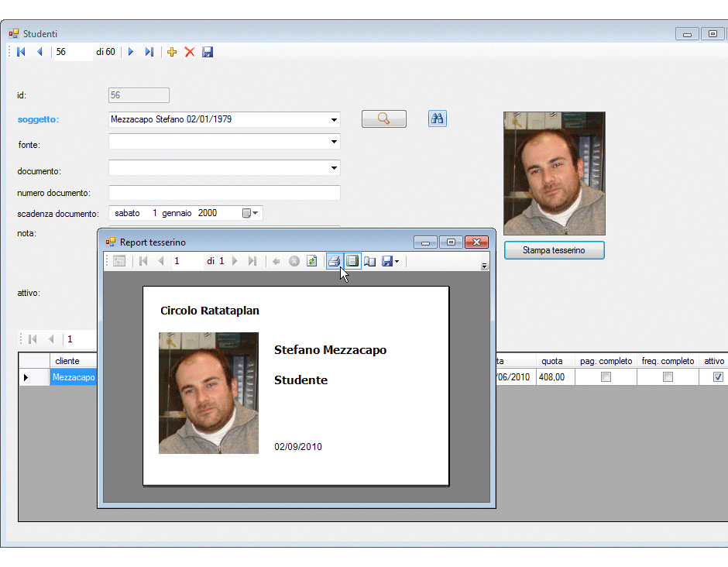Click the binoculars find button
This screenshot has height=567, width=728.
point(438,119)
